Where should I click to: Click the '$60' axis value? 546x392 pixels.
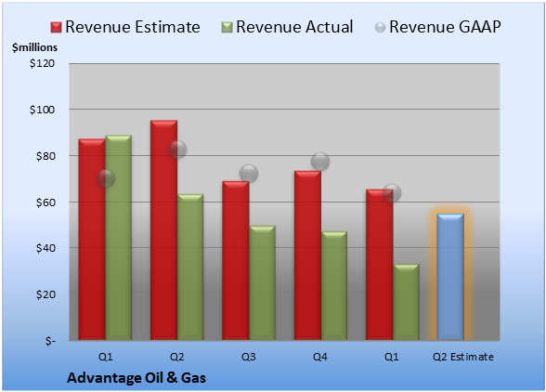(x=45, y=203)
